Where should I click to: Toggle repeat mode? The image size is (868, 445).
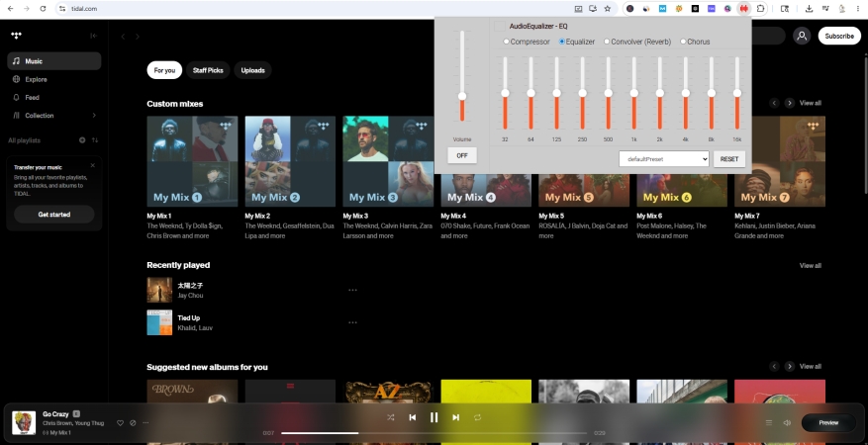pyautogui.click(x=477, y=417)
